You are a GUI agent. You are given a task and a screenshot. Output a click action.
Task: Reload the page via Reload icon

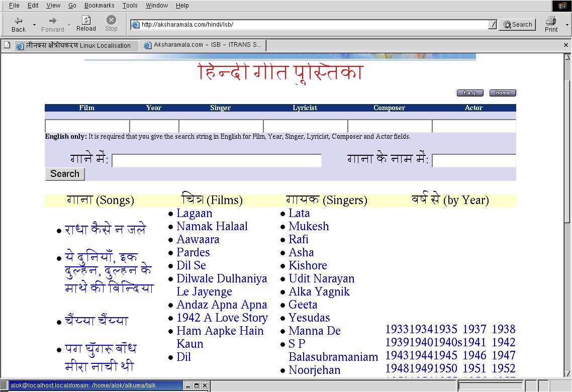86,20
